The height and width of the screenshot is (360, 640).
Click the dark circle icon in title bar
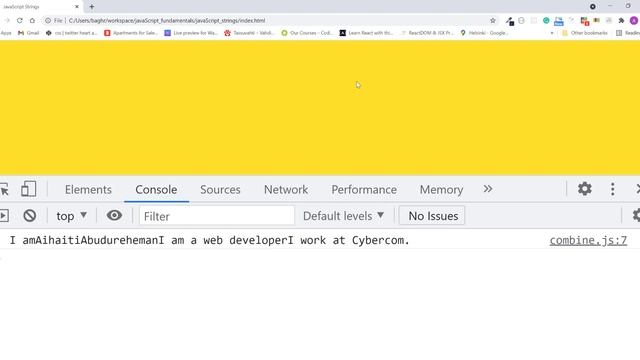click(x=593, y=7)
